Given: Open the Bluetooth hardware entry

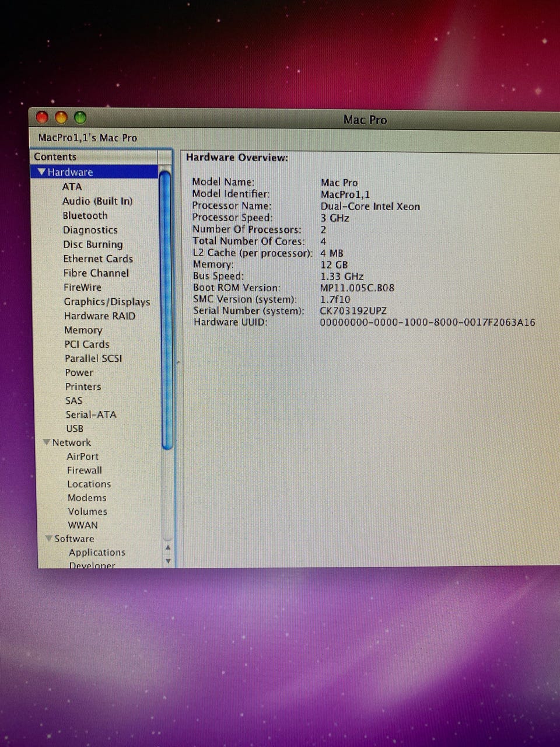Looking at the screenshot, I should (x=85, y=215).
